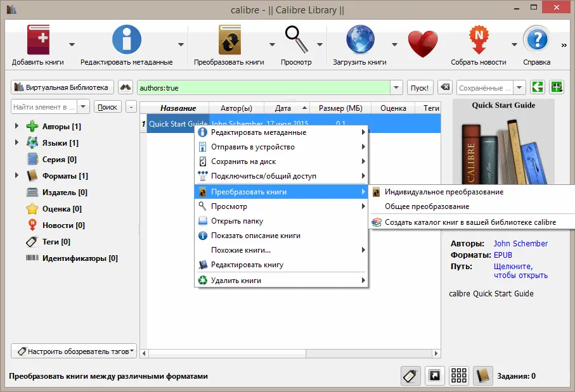Click the Просмотр magnifier toolbar icon
575x392 pixels.
pyautogui.click(x=296, y=39)
